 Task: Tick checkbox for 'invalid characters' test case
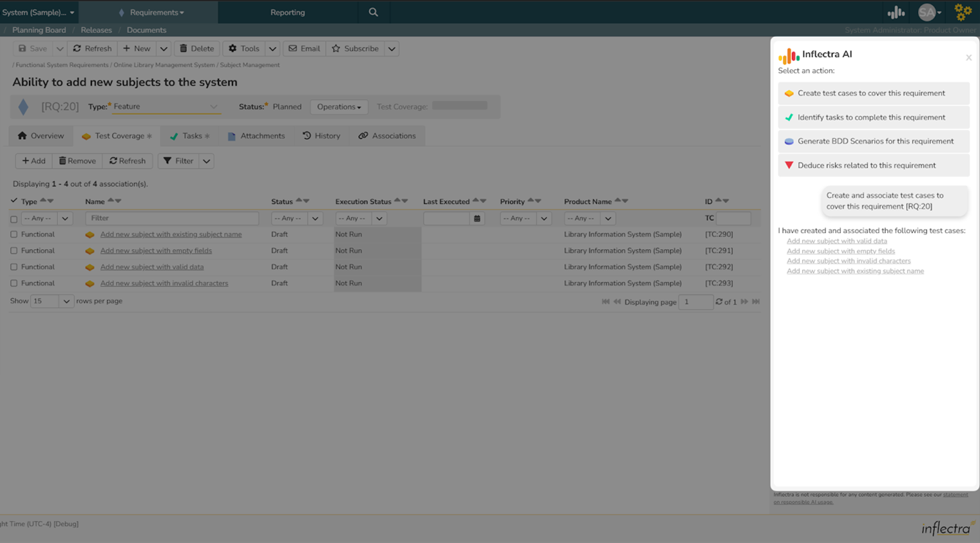point(13,283)
